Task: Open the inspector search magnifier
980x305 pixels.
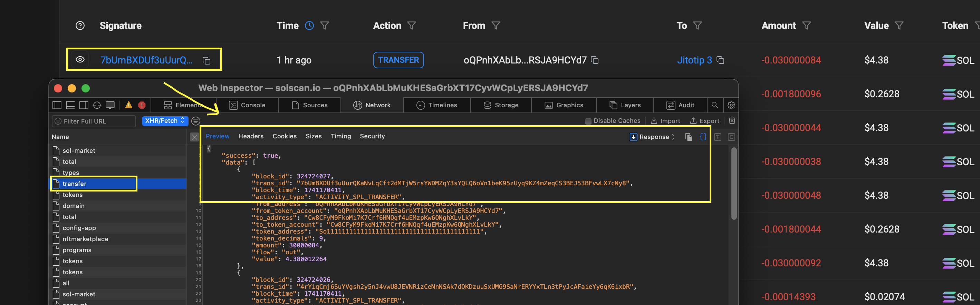Action: click(x=714, y=105)
